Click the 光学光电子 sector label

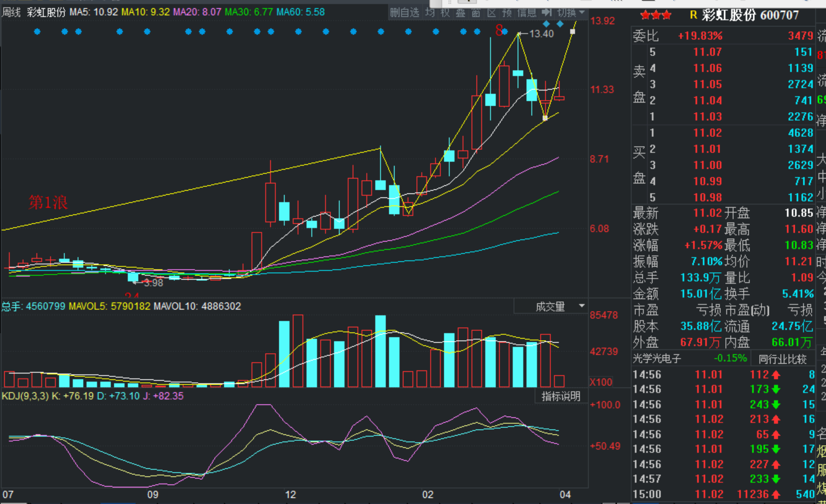(x=657, y=358)
